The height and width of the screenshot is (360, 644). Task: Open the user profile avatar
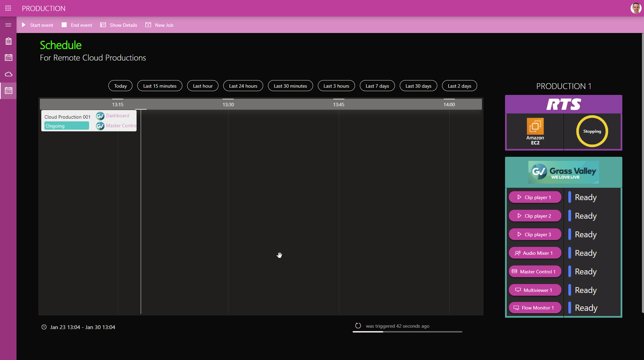point(636,8)
